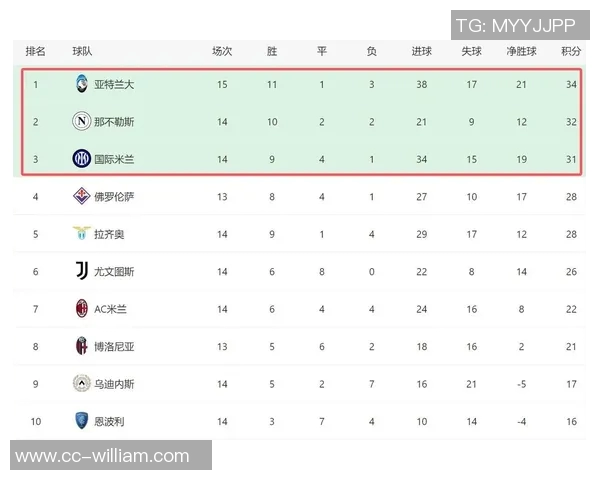Image resolution: width=600 pixels, height=480 pixels.
Task: Click the Empoli club crest icon
Action: point(81,421)
